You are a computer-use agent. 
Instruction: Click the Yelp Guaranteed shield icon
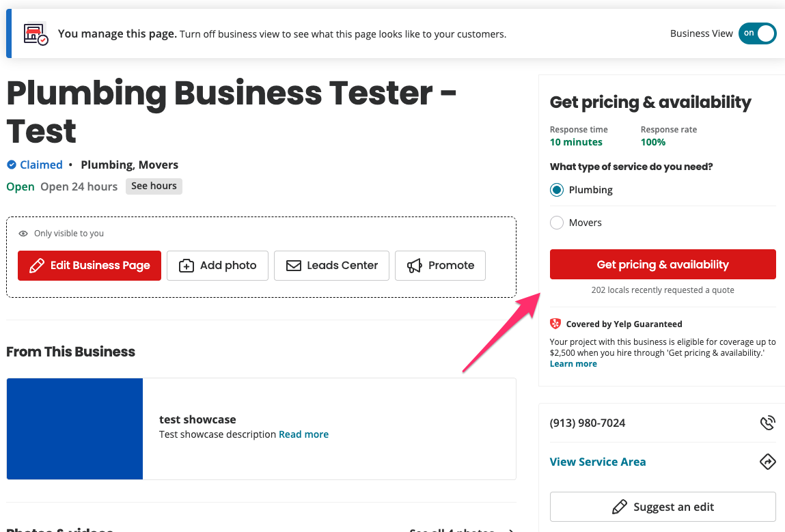[x=555, y=324]
